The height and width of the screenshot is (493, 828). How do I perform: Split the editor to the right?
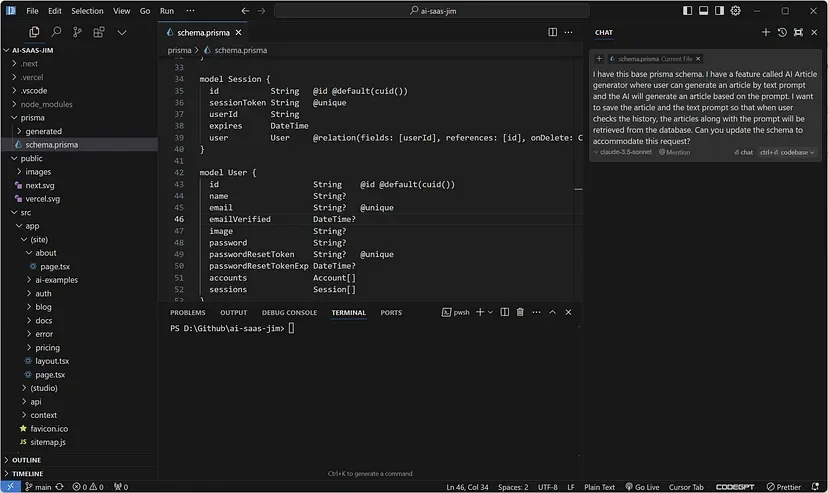553,33
